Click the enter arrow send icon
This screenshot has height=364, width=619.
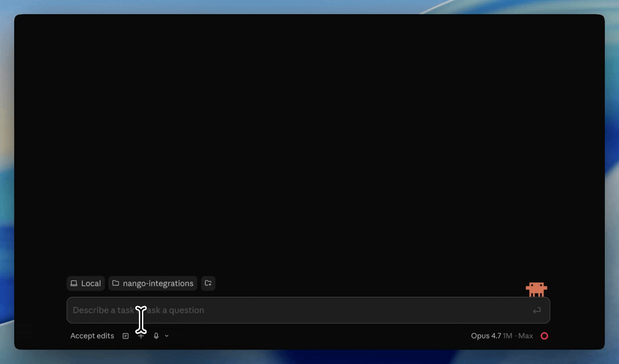pyautogui.click(x=537, y=310)
